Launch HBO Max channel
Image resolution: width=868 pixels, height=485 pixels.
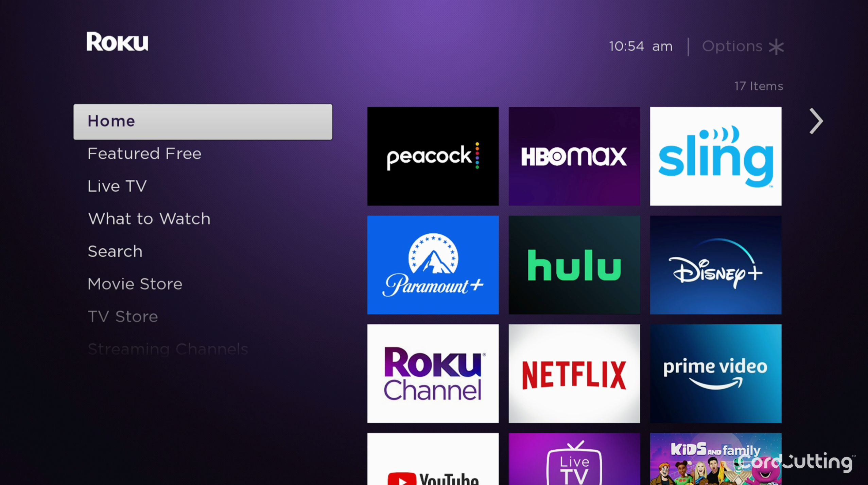click(573, 156)
